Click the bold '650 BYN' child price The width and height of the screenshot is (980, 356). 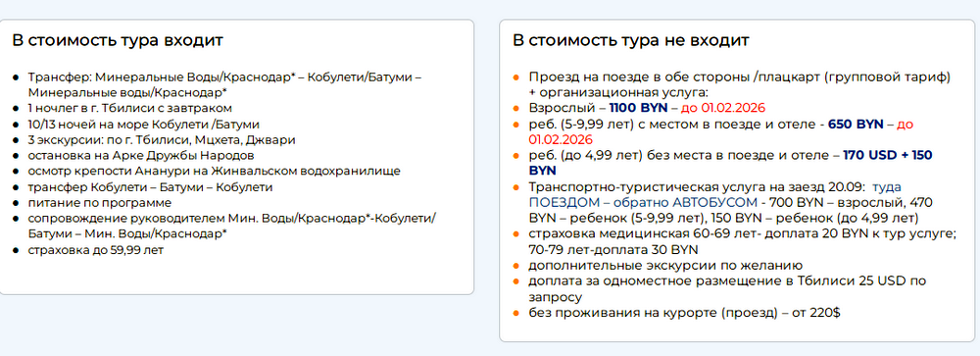[x=856, y=124]
